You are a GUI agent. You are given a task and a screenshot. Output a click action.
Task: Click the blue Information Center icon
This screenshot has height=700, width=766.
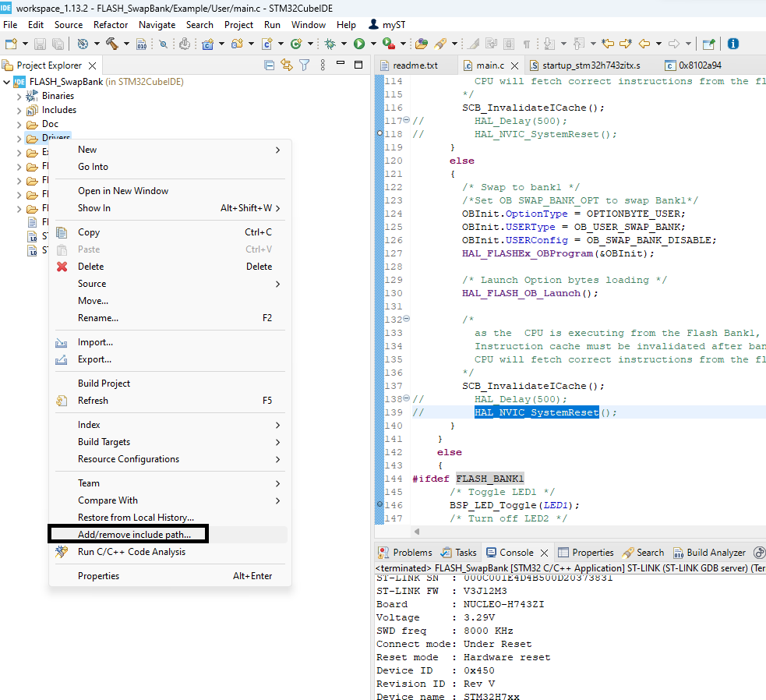(x=732, y=44)
